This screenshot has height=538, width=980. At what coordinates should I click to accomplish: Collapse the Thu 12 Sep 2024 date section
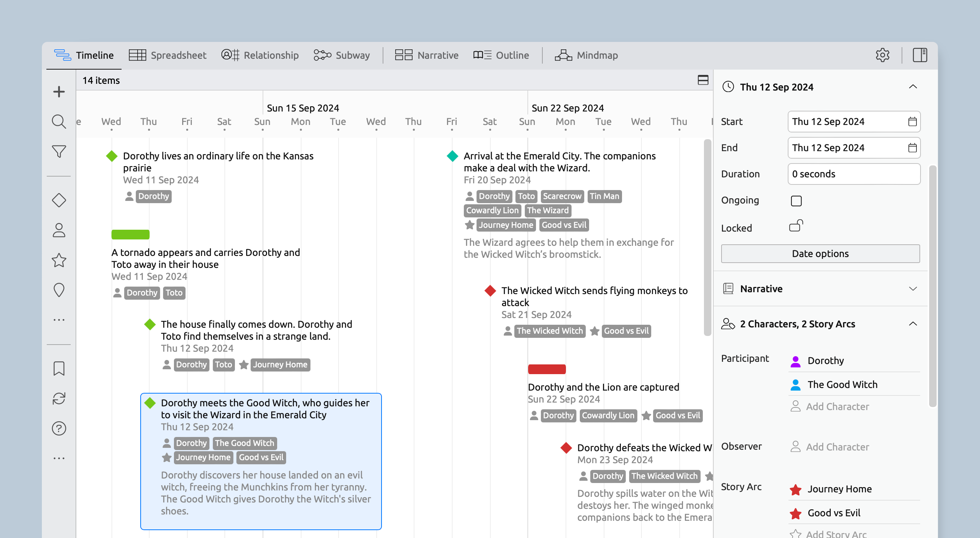click(913, 87)
